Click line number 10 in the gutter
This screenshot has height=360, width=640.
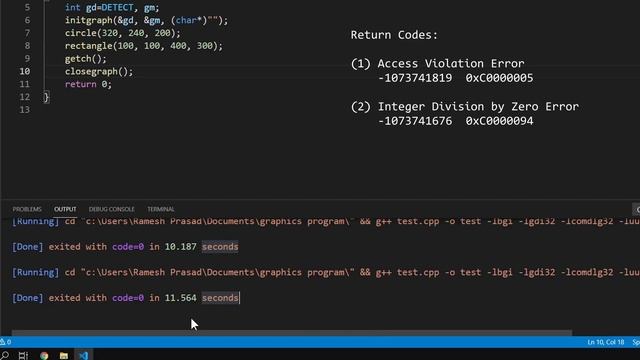click(24, 71)
